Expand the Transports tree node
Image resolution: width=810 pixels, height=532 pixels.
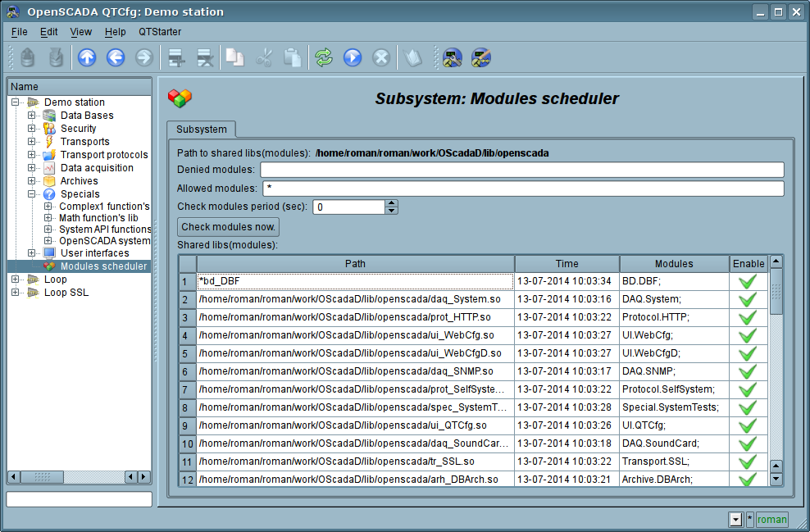(x=31, y=142)
